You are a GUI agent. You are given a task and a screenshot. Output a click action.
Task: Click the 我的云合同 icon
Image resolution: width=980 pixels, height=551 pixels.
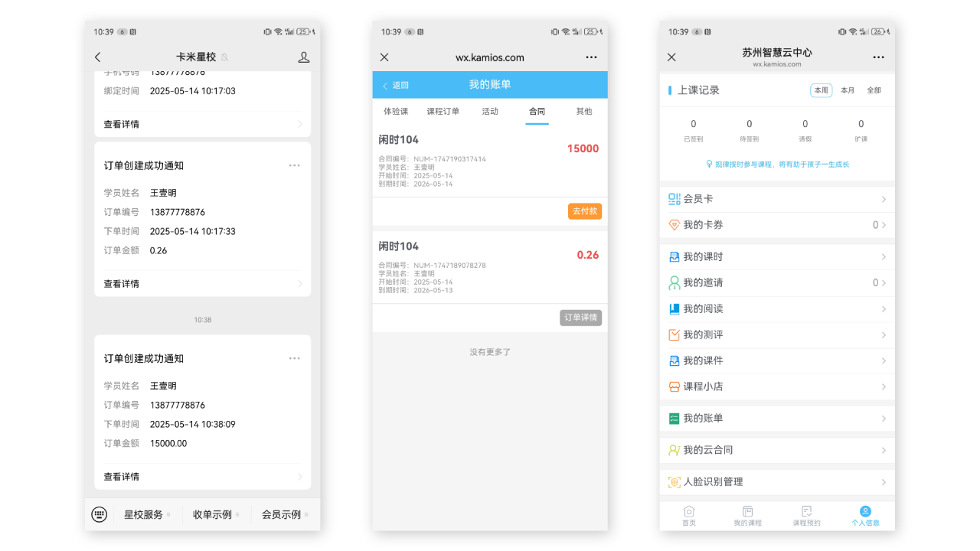tap(674, 451)
